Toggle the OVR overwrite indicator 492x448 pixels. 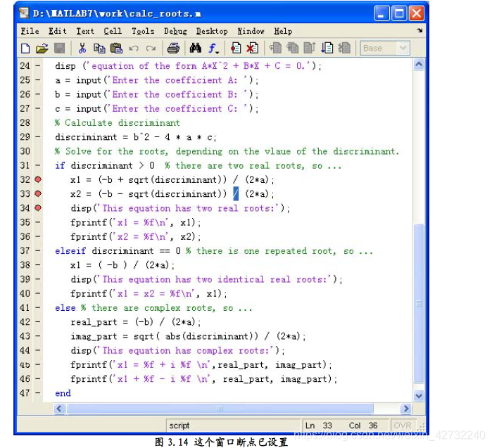pyautogui.click(x=403, y=425)
